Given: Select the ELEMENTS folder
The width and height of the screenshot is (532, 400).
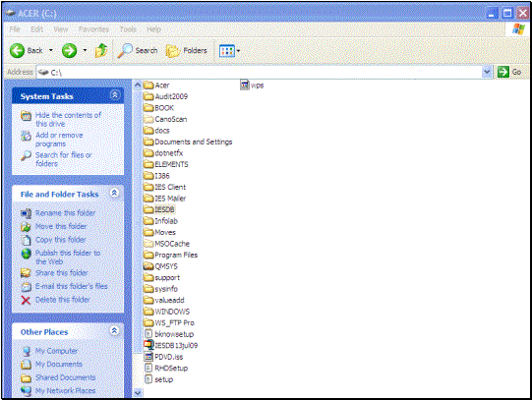Looking at the screenshot, I should click(x=165, y=164).
